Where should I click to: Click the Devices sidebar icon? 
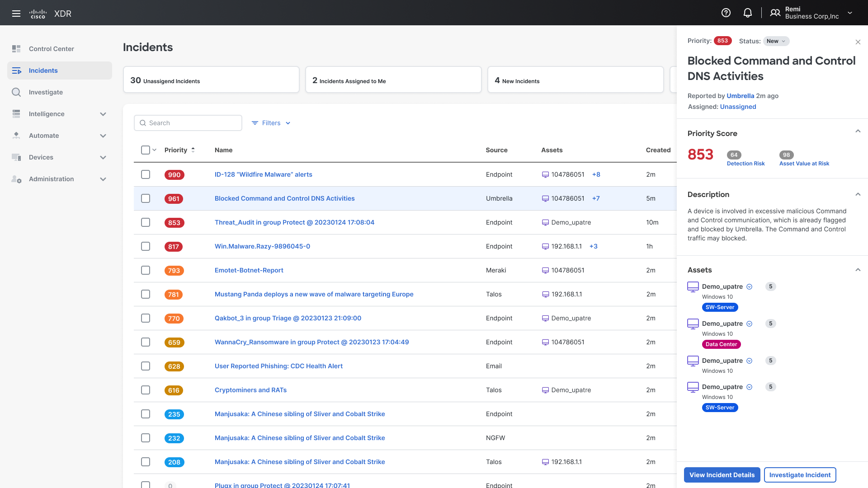16,157
